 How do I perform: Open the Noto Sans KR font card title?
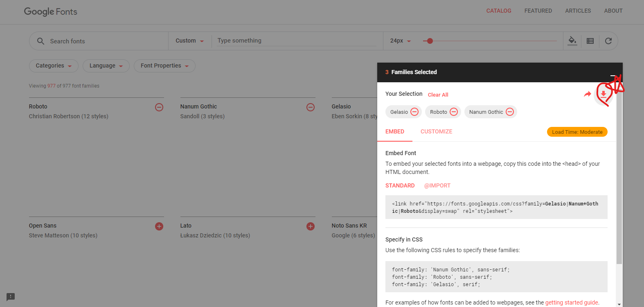pos(349,226)
